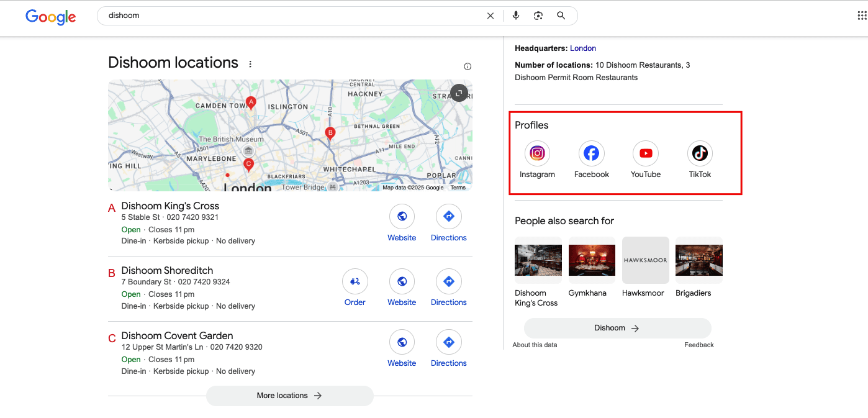Clear the search box with X icon
This screenshot has width=868, height=418.
click(x=491, y=16)
